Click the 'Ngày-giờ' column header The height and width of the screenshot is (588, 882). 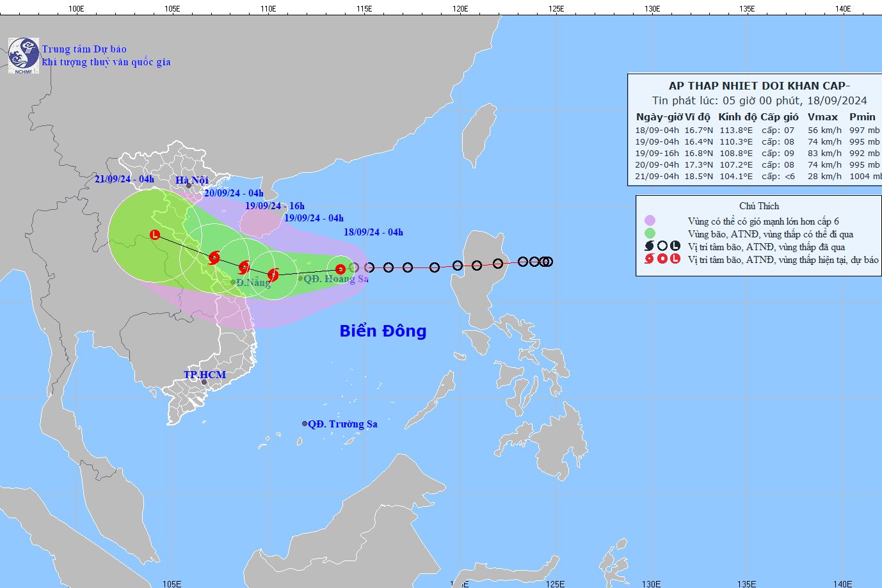659,116
